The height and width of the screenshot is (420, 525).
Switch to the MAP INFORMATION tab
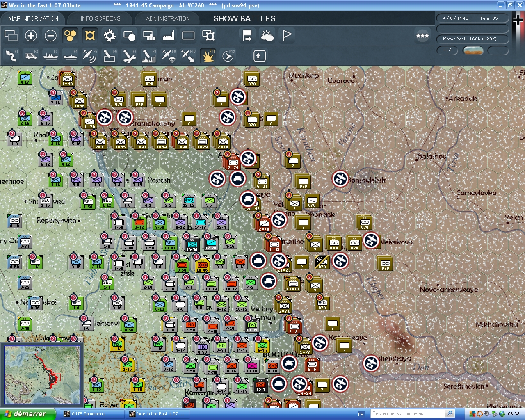(x=33, y=18)
